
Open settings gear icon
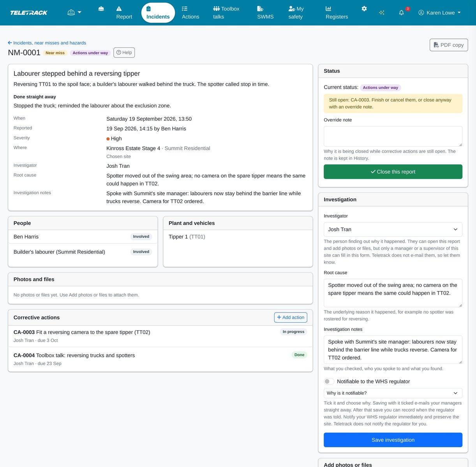pyautogui.click(x=364, y=9)
